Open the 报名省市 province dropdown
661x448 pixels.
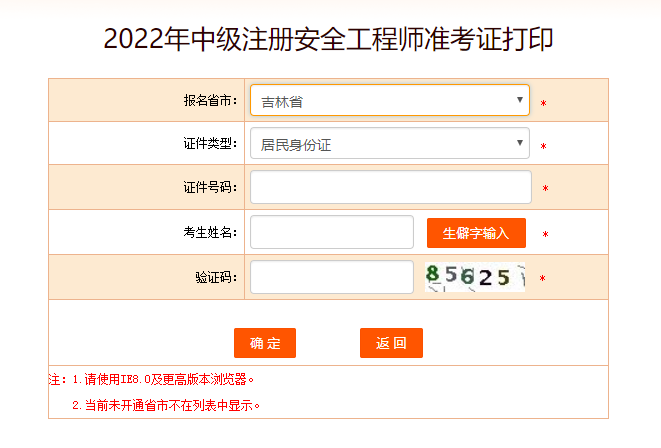[x=389, y=100]
